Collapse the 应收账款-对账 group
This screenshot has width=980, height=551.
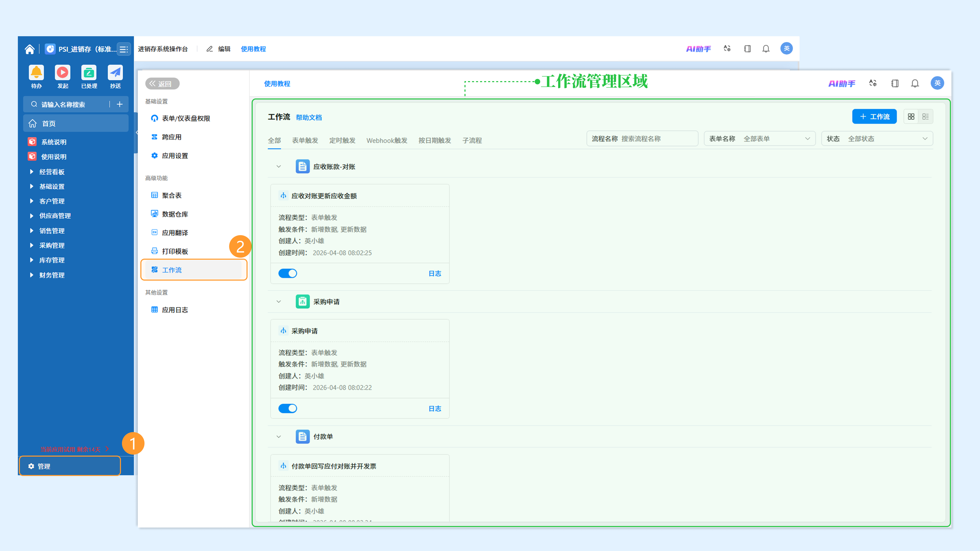pyautogui.click(x=278, y=167)
